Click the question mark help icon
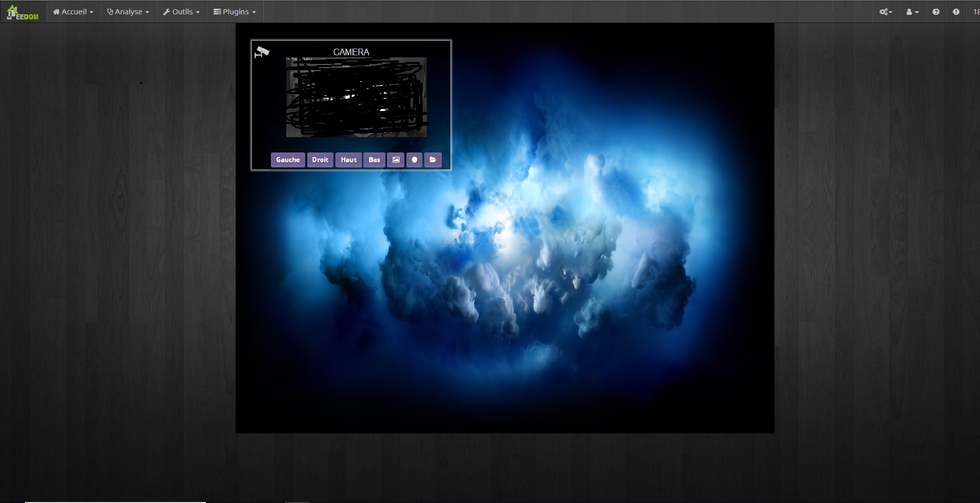 936,12
